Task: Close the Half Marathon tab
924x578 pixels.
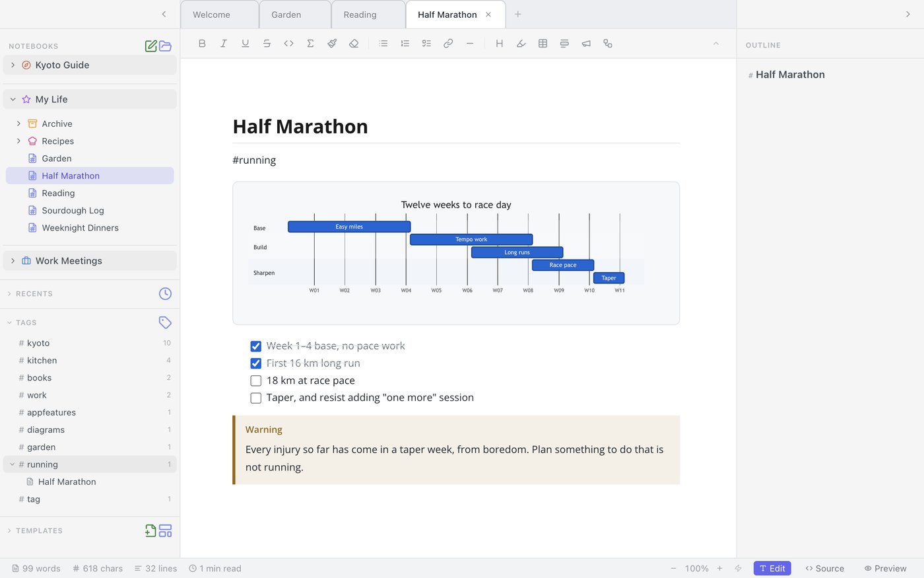Action: [x=488, y=15]
